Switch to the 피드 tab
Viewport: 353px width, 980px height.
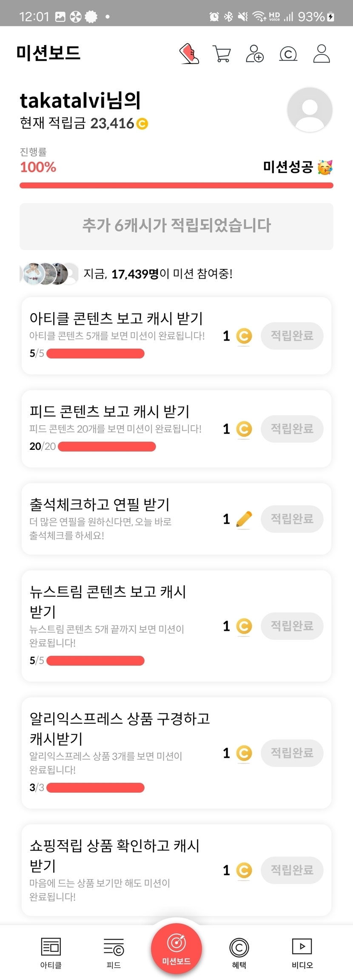pyautogui.click(x=114, y=953)
